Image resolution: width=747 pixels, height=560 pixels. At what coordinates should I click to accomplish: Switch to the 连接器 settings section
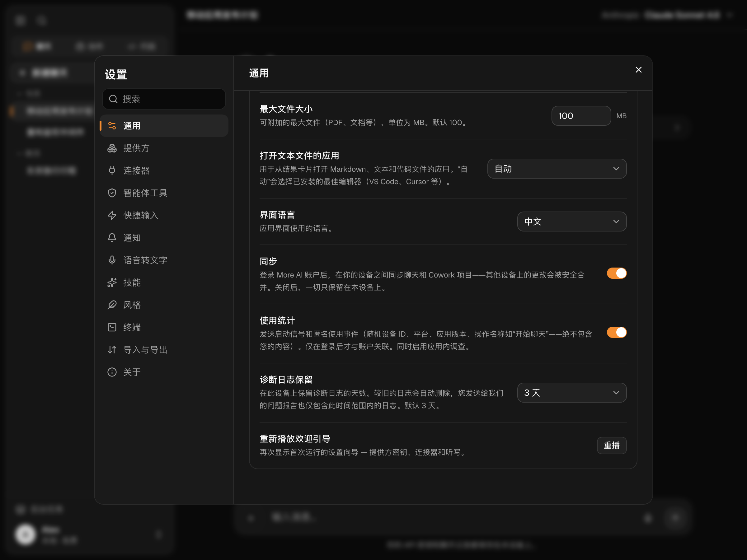[164, 170]
